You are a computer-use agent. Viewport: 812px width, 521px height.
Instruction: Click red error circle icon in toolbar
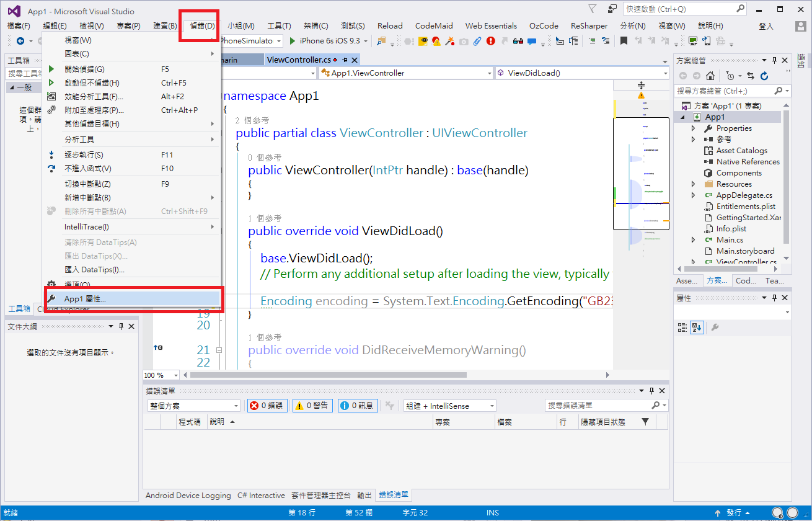491,41
